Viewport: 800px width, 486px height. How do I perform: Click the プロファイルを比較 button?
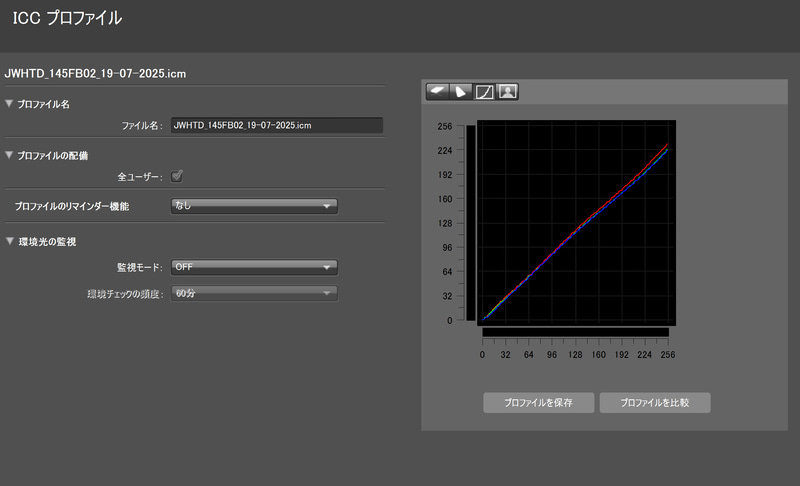point(655,403)
